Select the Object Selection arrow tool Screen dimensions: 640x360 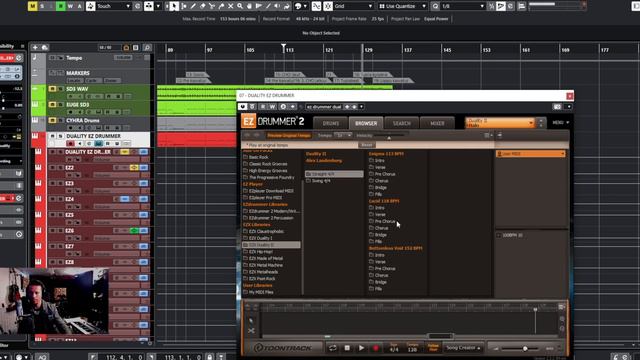(x=174, y=6)
